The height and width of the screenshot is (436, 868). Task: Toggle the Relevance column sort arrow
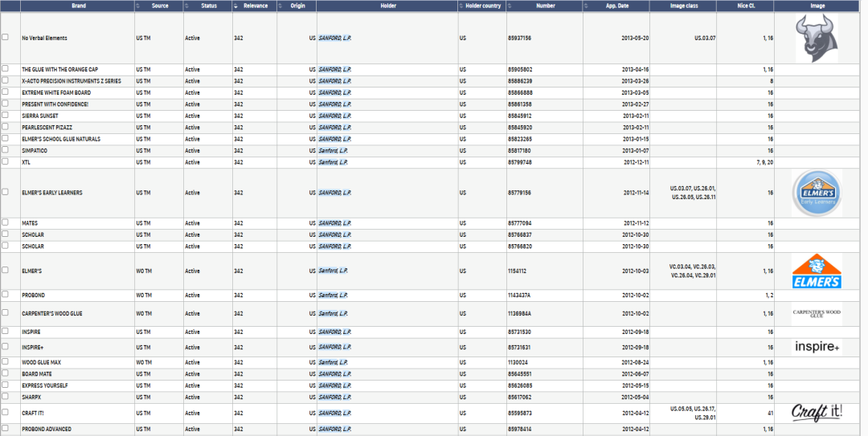(235, 6)
